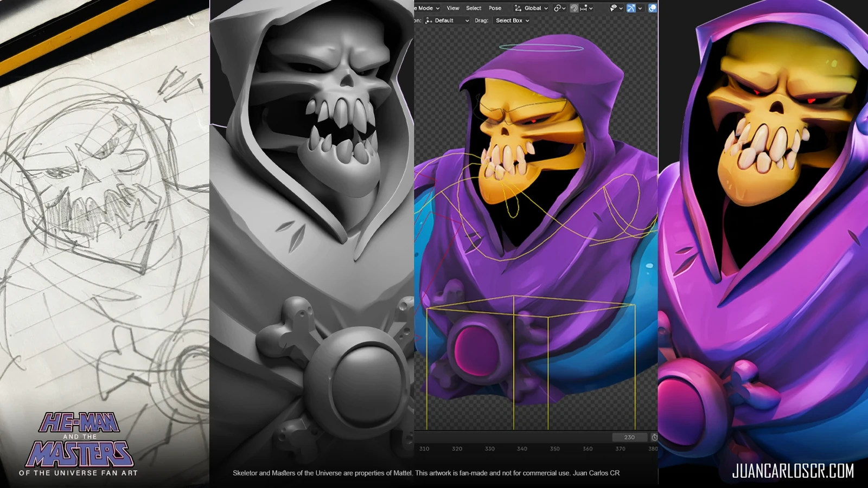Open the Select menu in Blender's header

click(x=474, y=8)
